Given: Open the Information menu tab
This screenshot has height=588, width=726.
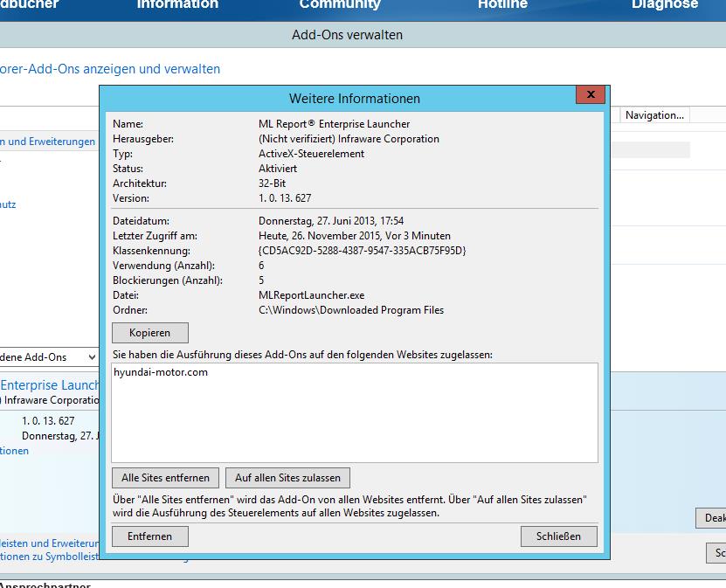Looking at the screenshot, I should point(177,4).
